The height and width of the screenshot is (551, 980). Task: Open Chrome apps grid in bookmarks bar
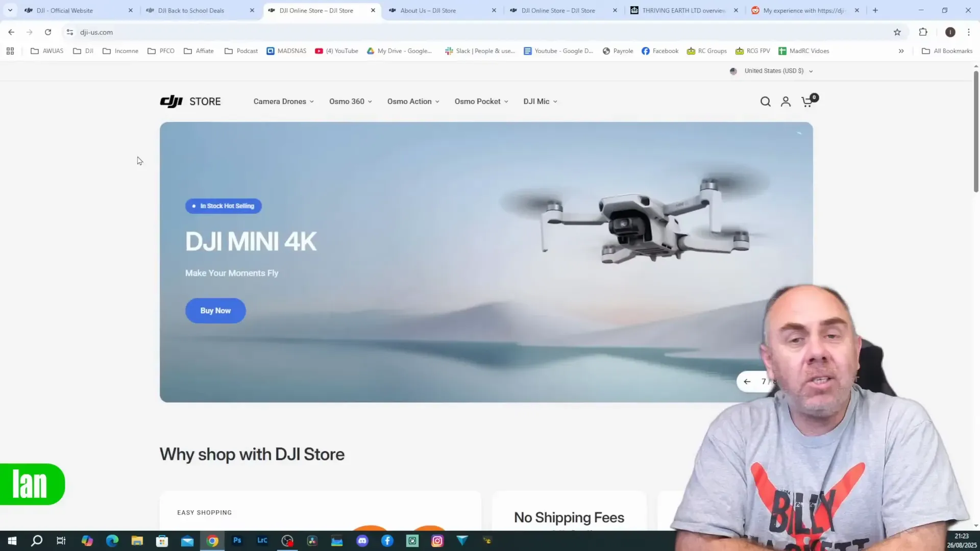(x=10, y=51)
